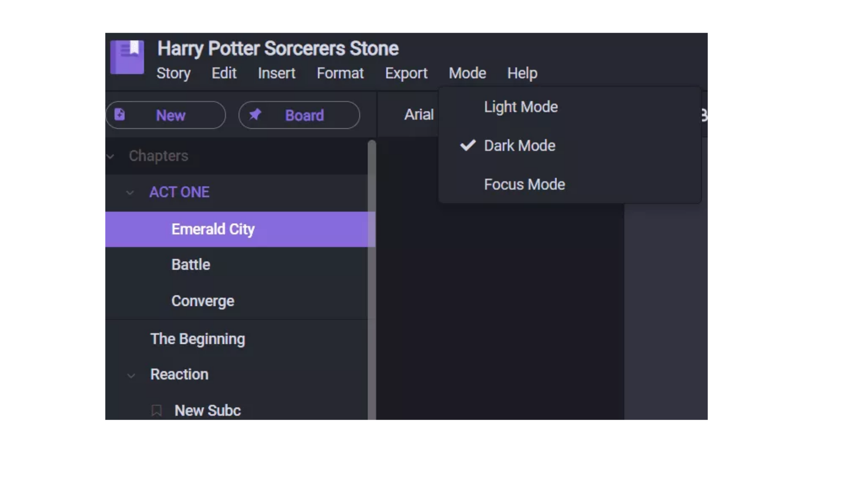The height and width of the screenshot is (488, 868).
Task: Collapse the Chapters section
Action: 110,156
